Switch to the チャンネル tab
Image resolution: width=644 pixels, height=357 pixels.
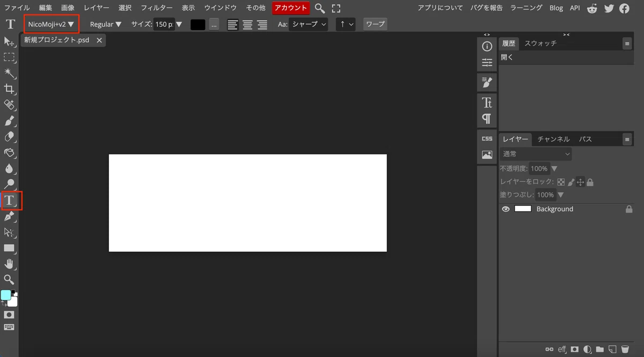(553, 139)
